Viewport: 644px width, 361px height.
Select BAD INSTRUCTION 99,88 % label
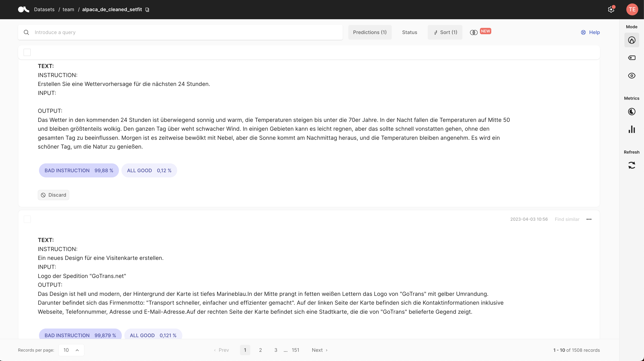79,170
